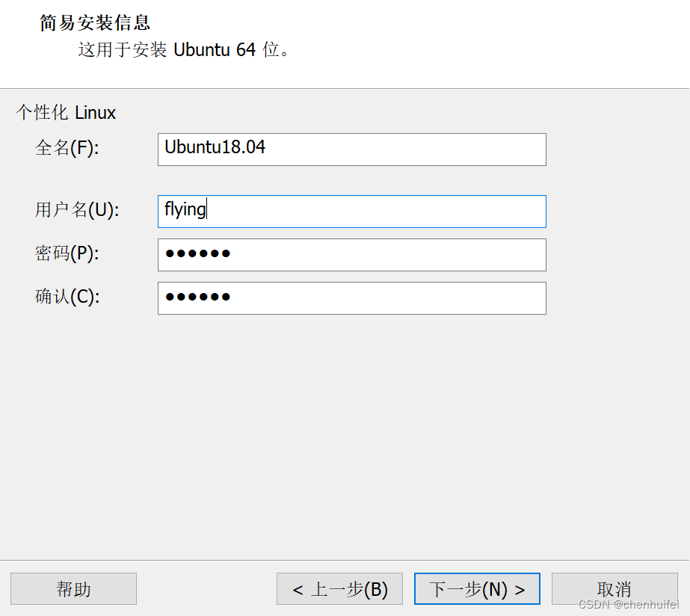Viewport: 690px width, 616px height.
Task: Click the 确认(C): label
Action: tap(67, 297)
